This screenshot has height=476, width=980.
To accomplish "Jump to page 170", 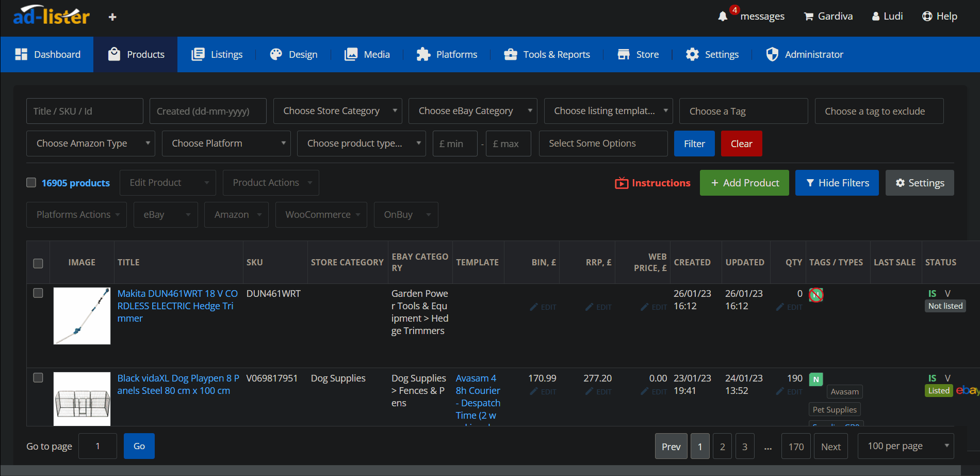I will pos(796,446).
